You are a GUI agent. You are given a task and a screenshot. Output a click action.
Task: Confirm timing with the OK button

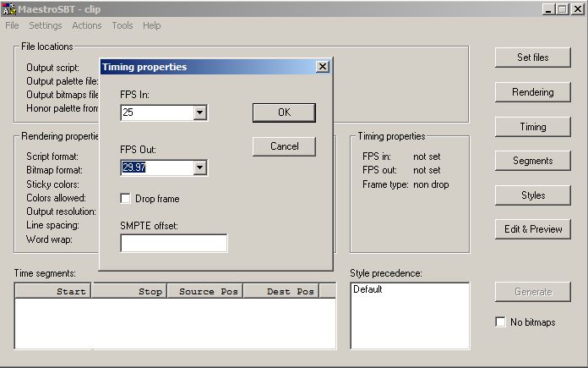pyautogui.click(x=284, y=113)
